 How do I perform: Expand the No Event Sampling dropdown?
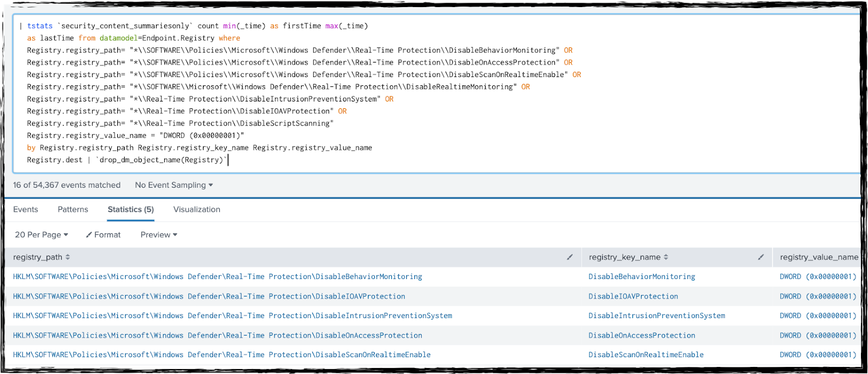tap(174, 185)
